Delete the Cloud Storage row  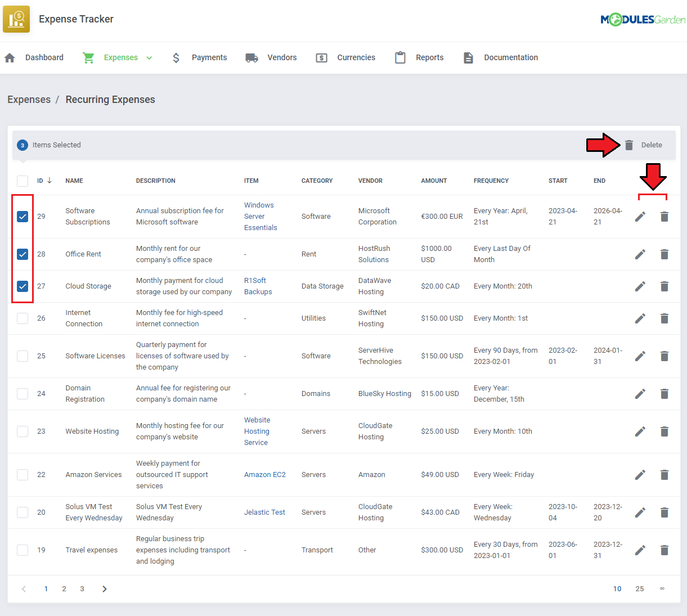(x=664, y=286)
